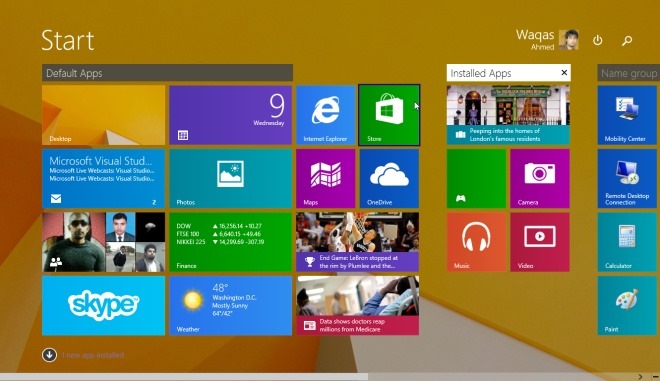Screen dimensions: 660x381
Task: Open the Video player tile
Action: coord(540,242)
